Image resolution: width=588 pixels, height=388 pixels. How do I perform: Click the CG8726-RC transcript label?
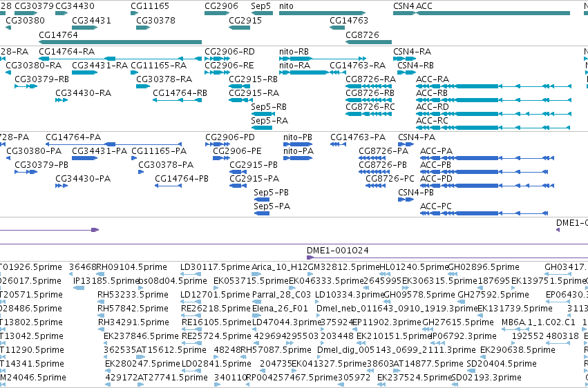370,107
